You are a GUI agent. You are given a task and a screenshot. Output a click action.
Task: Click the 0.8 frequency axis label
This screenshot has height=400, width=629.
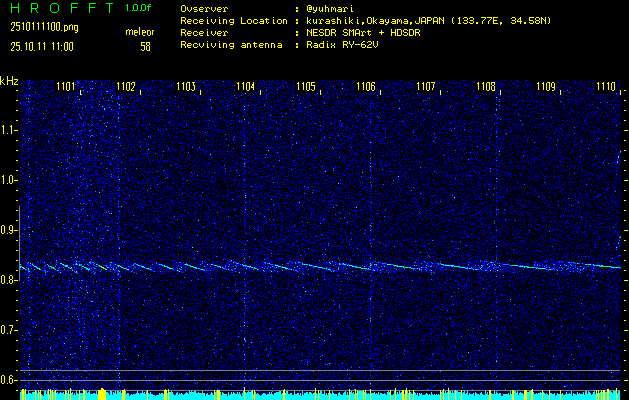pos(9,280)
